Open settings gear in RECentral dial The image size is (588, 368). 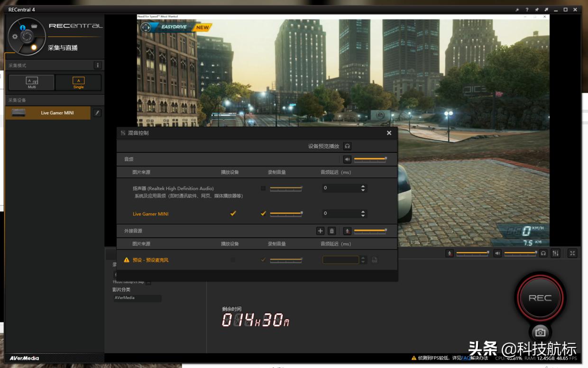coord(15,37)
